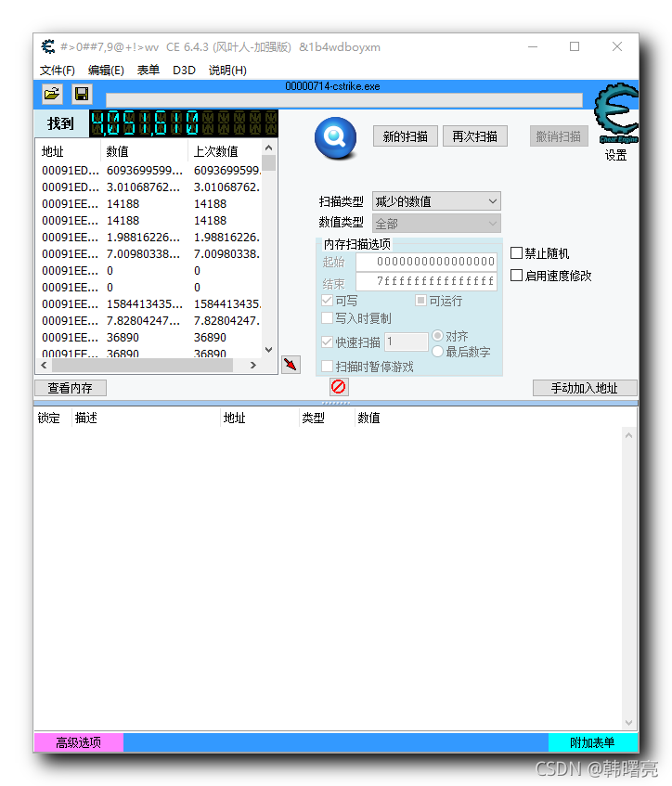Select the result row with value 1.98816226

(150, 238)
